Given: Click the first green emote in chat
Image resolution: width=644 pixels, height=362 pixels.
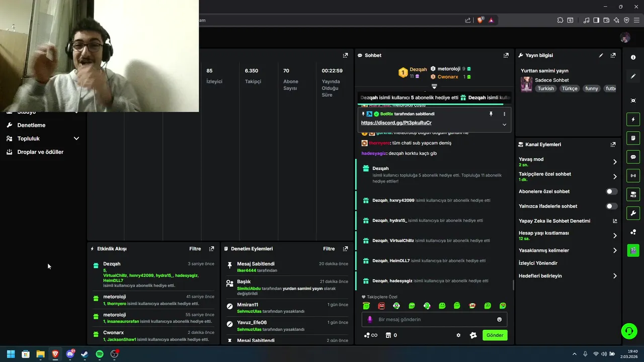Looking at the screenshot, I should point(366,306).
